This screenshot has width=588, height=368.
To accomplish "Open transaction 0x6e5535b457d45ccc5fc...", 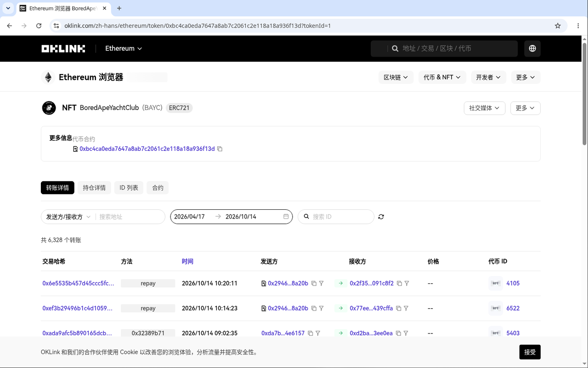I will tap(79, 283).
